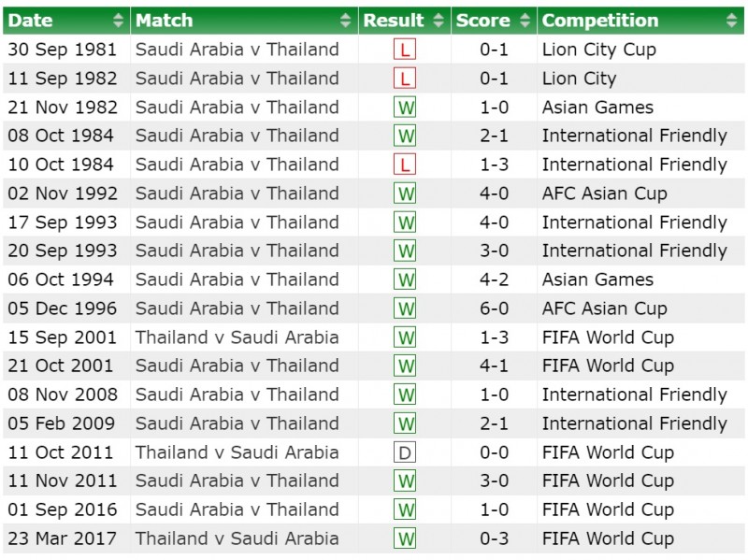Sort table by the Date column arrows

click(118, 20)
